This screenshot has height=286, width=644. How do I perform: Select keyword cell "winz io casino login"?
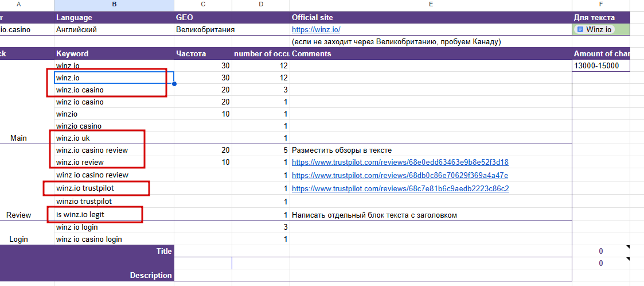(114, 239)
